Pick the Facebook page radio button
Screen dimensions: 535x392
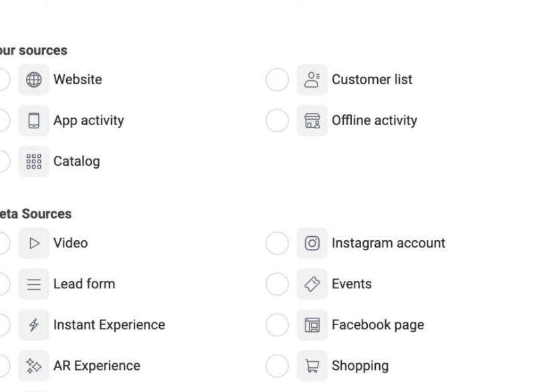(x=277, y=325)
